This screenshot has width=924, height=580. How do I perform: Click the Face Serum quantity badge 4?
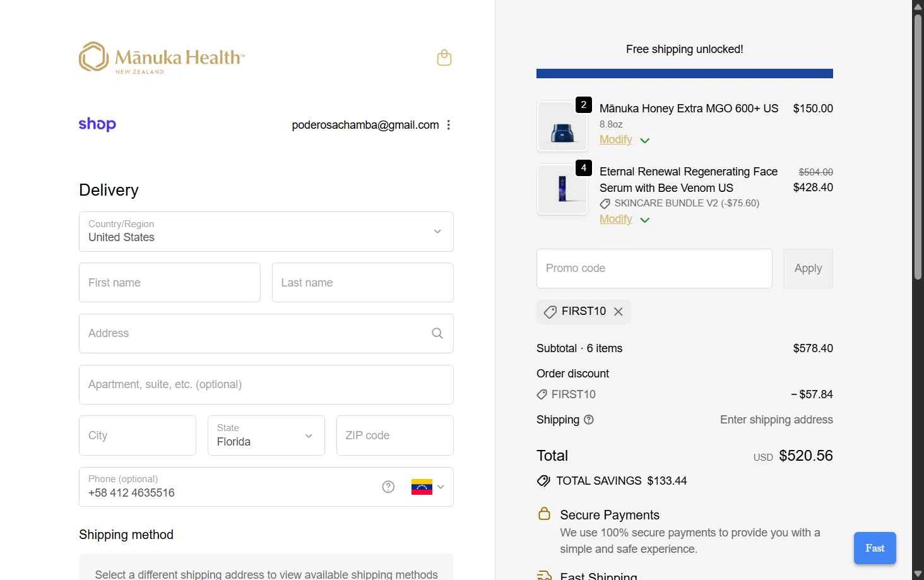coord(584,168)
